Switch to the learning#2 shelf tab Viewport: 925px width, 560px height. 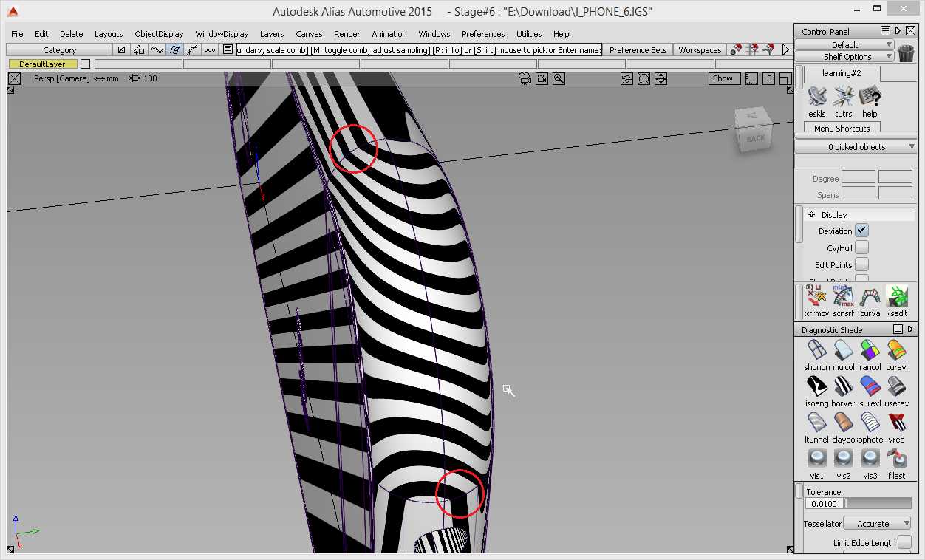842,73
